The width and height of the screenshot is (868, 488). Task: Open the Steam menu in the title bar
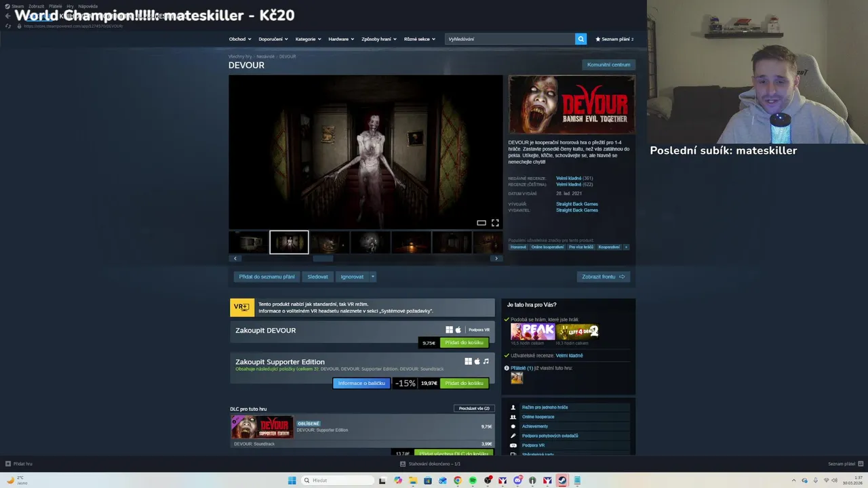pos(18,6)
